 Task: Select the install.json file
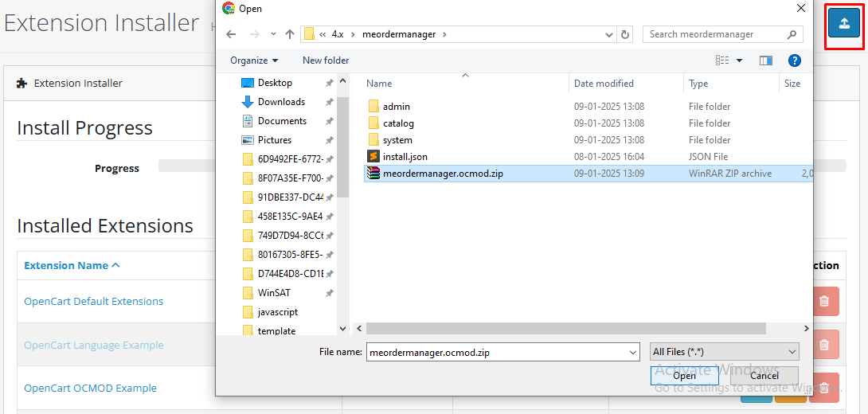(x=405, y=157)
